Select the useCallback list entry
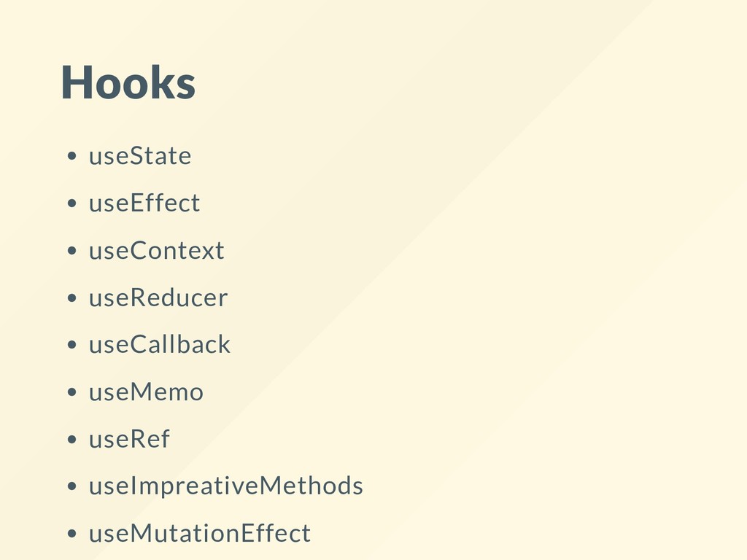Image resolution: width=747 pixels, height=560 pixels. [160, 344]
